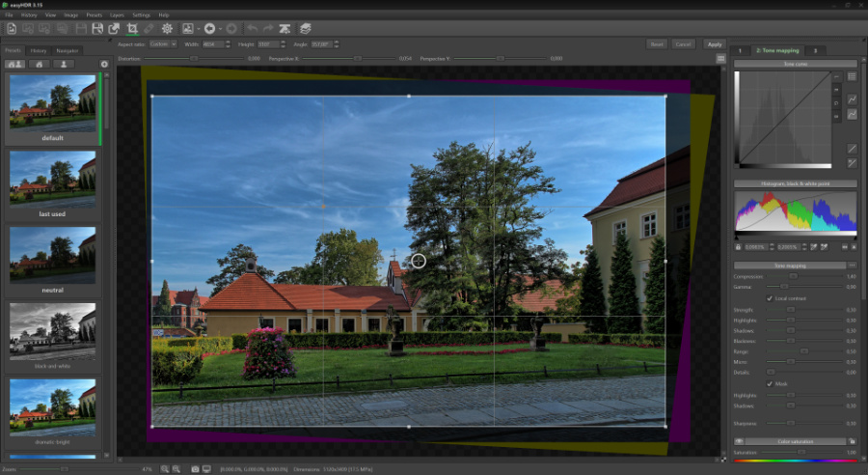The image size is (868, 475).
Task: Open the Layers menu
Action: click(x=117, y=15)
